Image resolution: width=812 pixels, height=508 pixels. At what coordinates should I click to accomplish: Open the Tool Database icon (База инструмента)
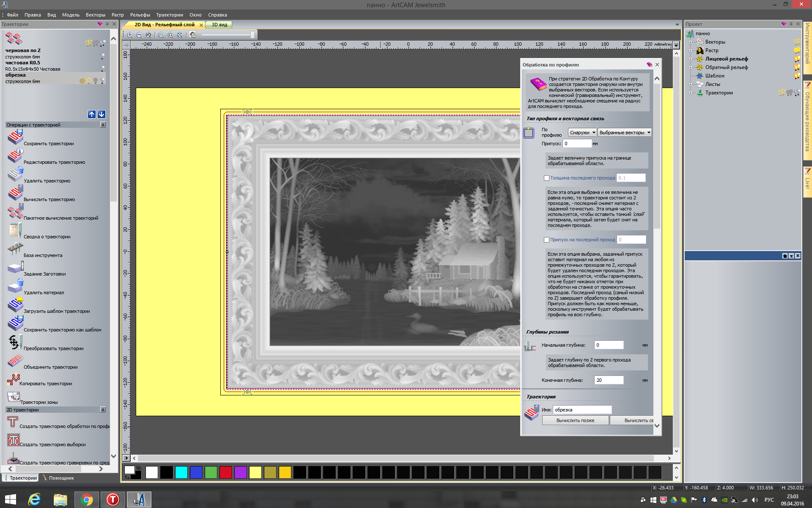click(x=15, y=249)
